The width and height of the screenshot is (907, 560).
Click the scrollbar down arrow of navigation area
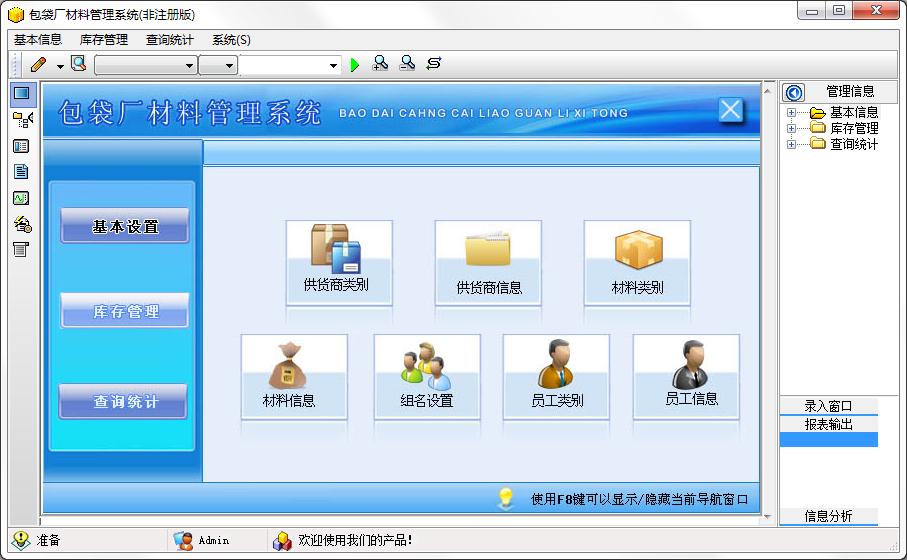[x=768, y=517]
